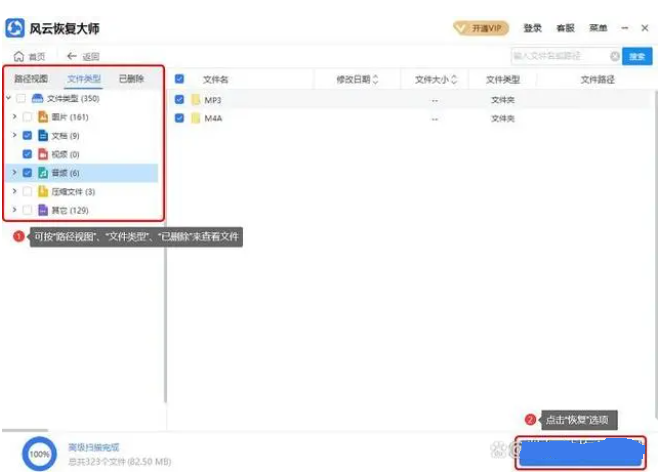This screenshot has width=660, height=474.
Task: Click the blue recover button at the bottom
Action: (x=581, y=453)
